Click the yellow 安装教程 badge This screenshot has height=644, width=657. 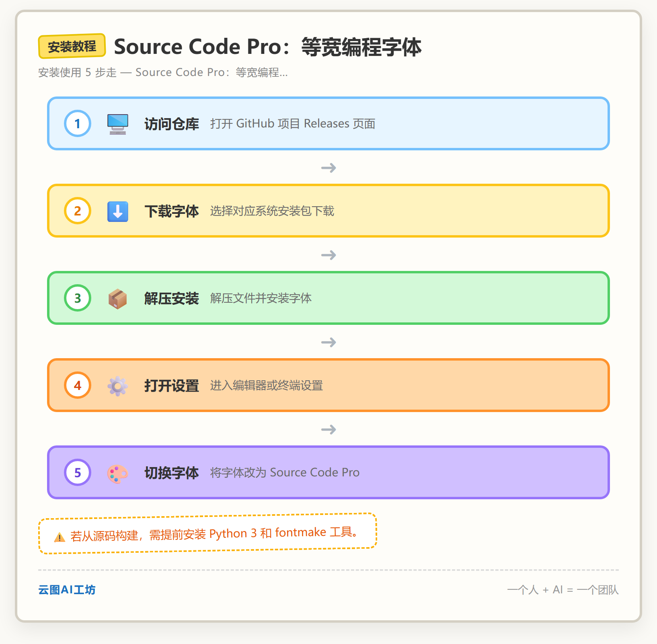pos(72,46)
